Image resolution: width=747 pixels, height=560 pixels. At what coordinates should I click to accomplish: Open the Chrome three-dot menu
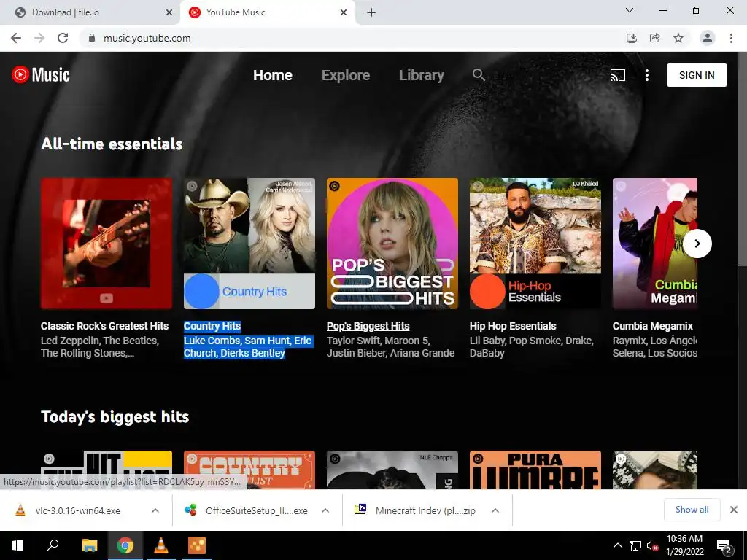point(731,38)
